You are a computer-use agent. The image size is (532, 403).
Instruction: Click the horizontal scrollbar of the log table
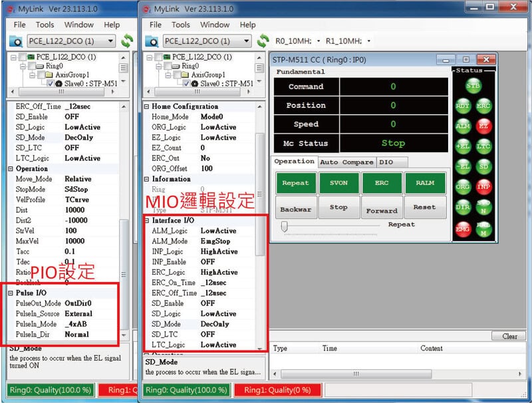tap(356, 374)
